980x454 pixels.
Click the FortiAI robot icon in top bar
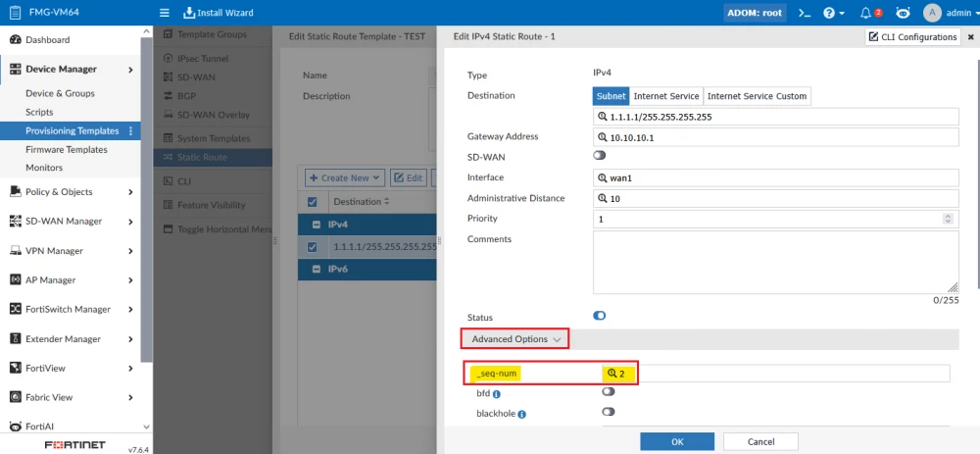pyautogui.click(x=902, y=13)
